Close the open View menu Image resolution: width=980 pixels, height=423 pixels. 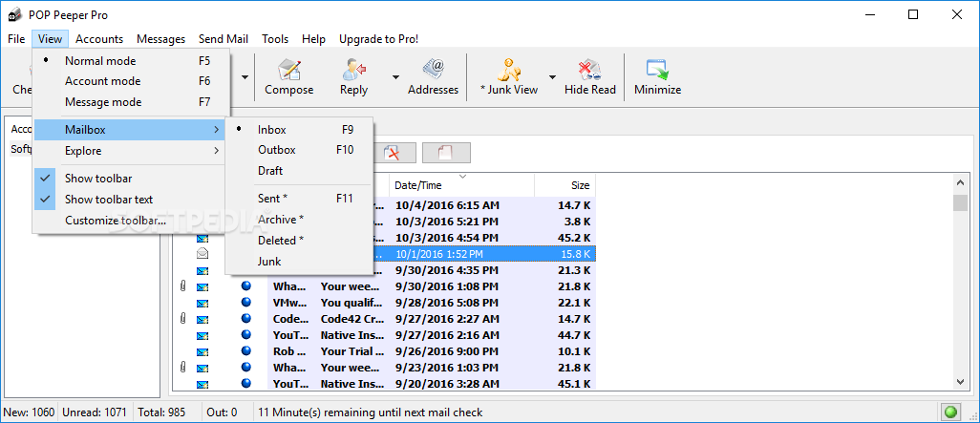pos(50,39)
